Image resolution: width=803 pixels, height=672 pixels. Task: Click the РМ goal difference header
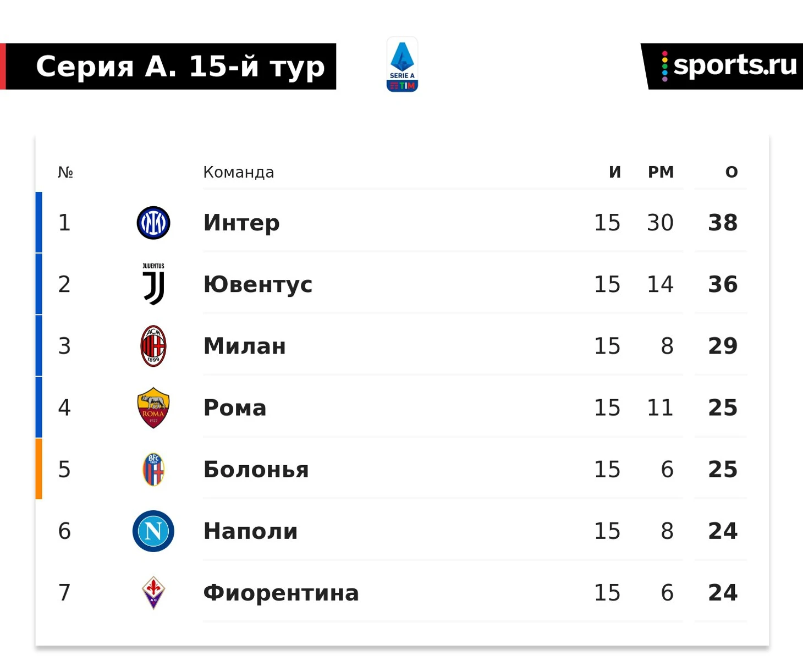click(x=661, y=172)
